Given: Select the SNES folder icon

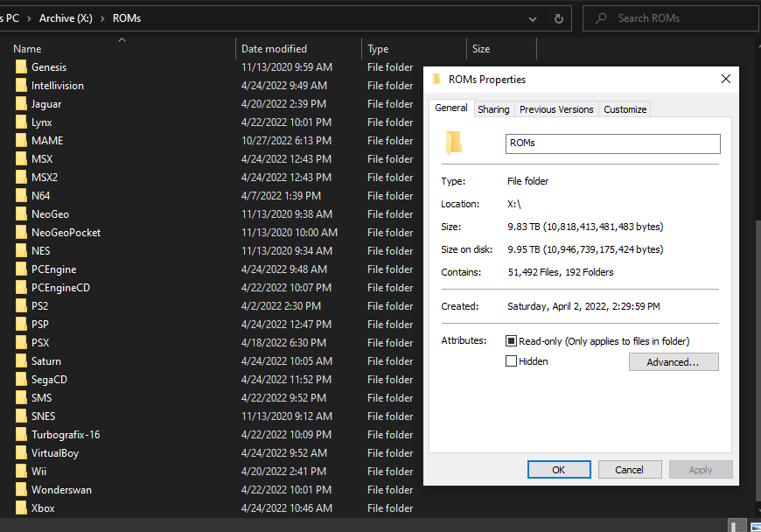Looking at the screenshot, I should tap(21, 416).
